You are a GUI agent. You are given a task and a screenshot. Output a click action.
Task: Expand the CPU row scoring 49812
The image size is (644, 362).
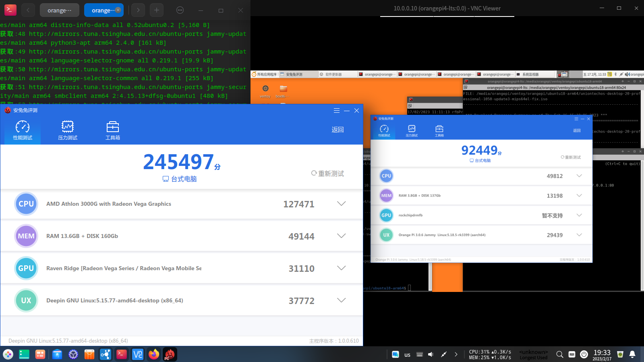579,176
